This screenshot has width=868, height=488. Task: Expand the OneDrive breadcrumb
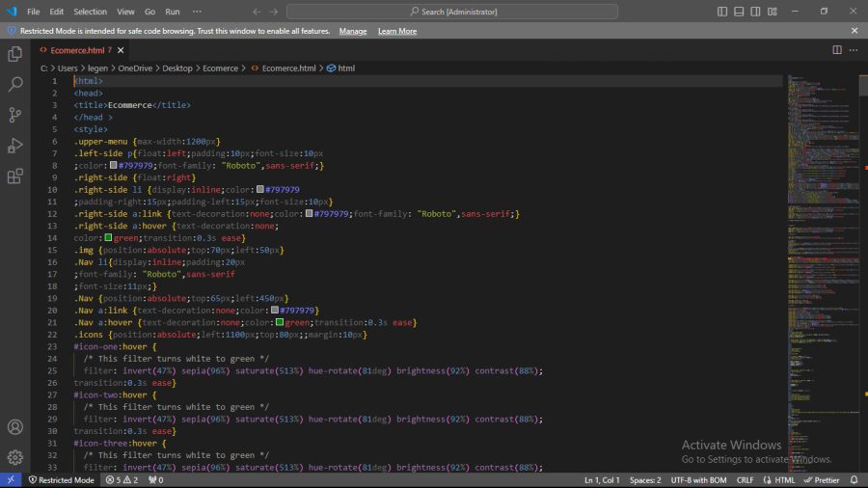tap(135, 68)
